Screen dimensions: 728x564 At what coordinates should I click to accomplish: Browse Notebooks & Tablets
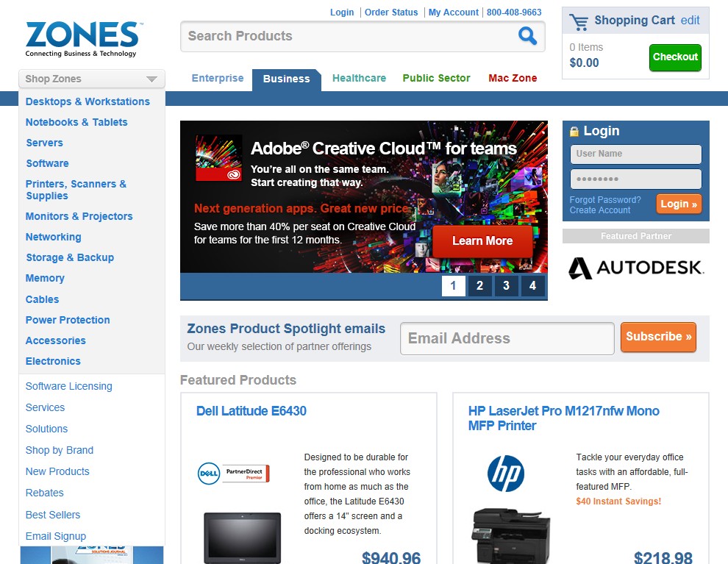76,122
